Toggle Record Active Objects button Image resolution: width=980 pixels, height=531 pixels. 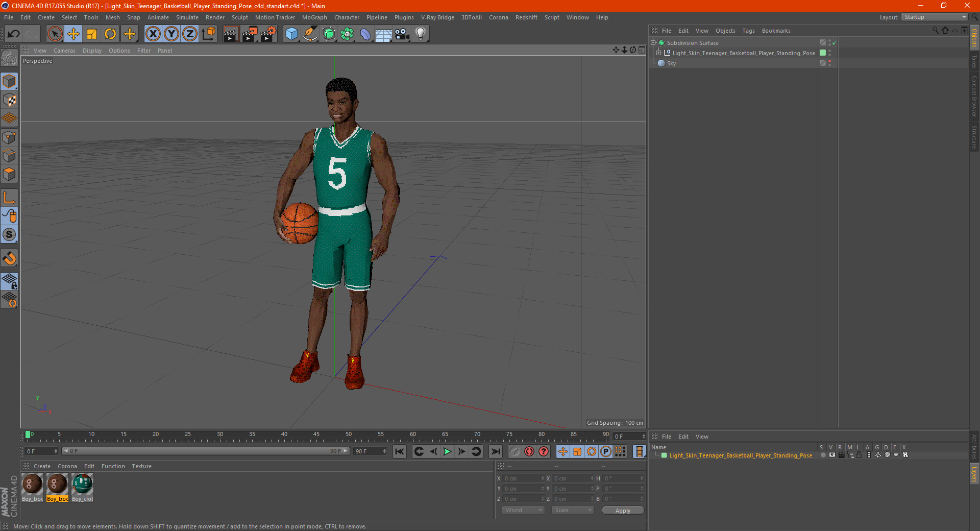coord(515,451)
